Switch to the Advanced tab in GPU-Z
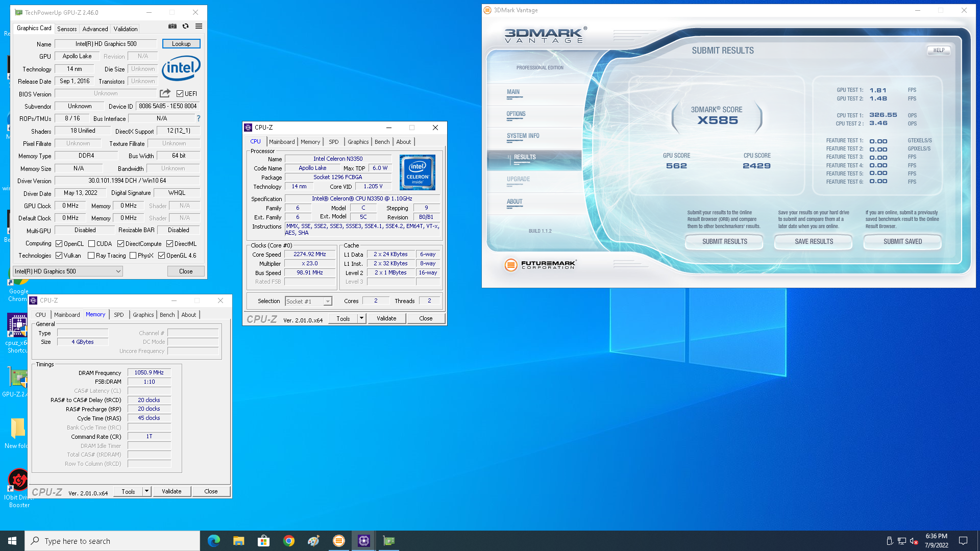Screen dimensions: 980x551 click(95, 29)
